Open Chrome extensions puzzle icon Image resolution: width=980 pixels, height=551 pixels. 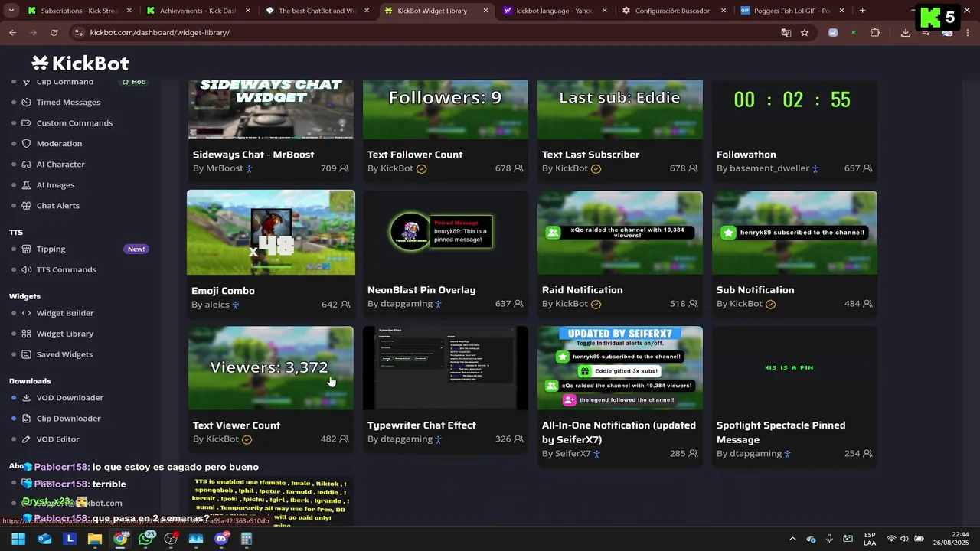click(x=875, y=33)
